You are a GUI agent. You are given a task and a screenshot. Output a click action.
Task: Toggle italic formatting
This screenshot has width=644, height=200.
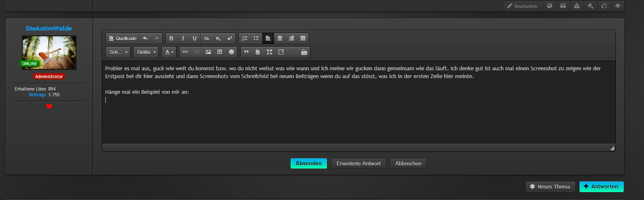point(183,38)
